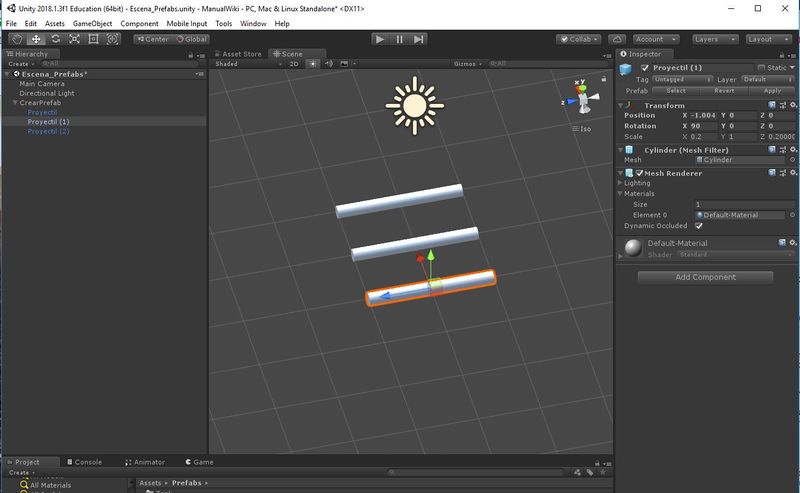
Task: Click the scene orientation gizmo
Action: click(582, 97)
